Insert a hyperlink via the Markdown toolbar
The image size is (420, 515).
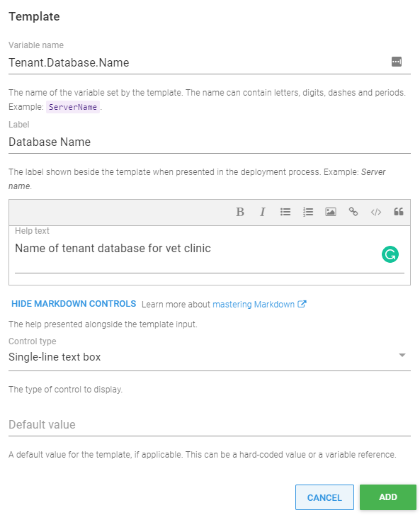click(353, 212)
